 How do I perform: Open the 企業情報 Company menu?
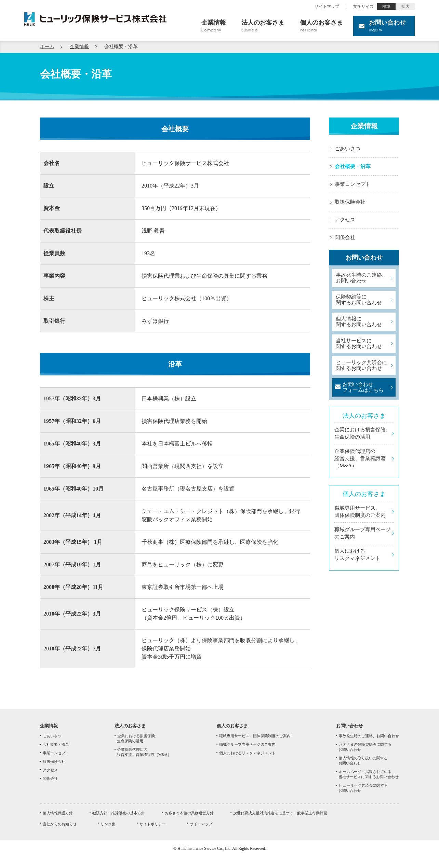tap(213, 26)
